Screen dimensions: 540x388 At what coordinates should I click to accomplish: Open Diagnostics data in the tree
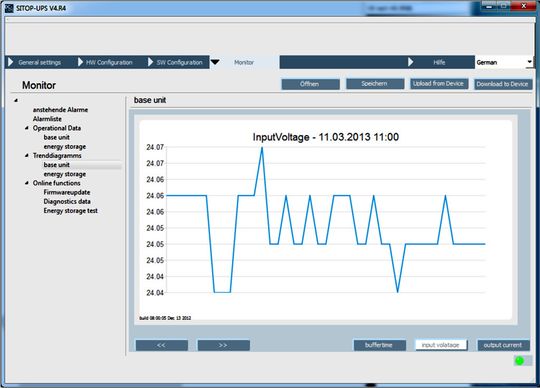coord(67,201)
